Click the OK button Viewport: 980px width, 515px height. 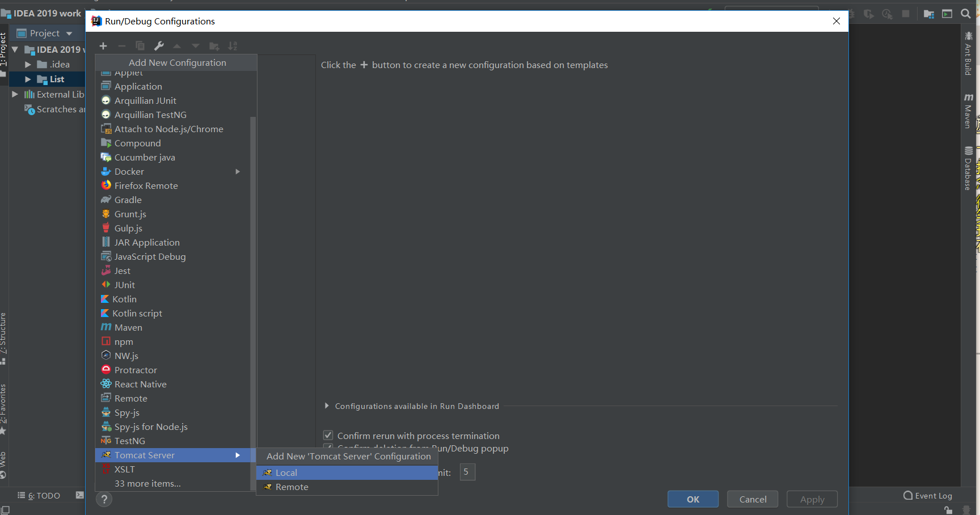click(693, 499)
